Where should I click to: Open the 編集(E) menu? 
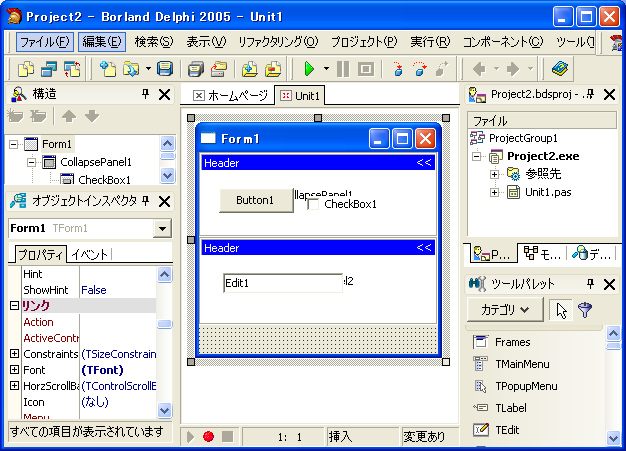[102, 42]
